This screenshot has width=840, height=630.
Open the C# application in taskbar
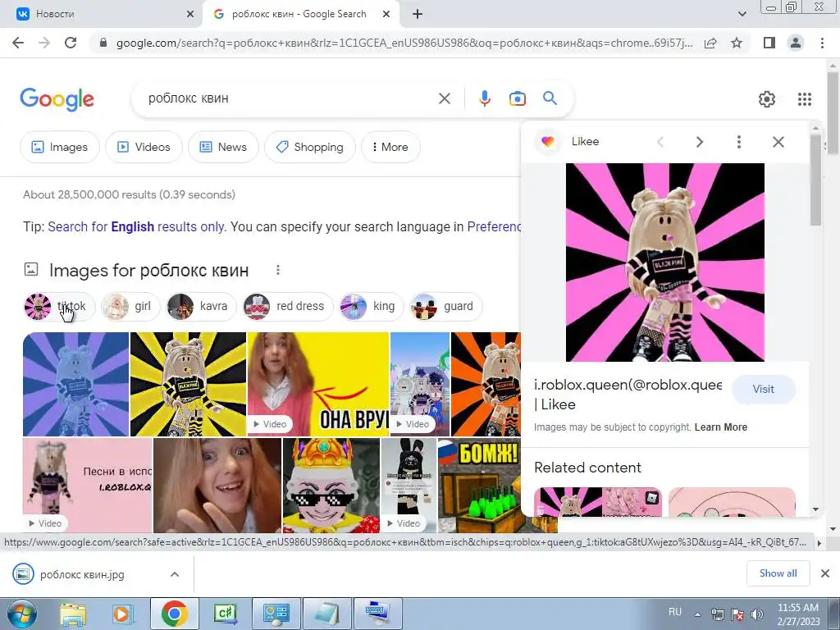226,614
